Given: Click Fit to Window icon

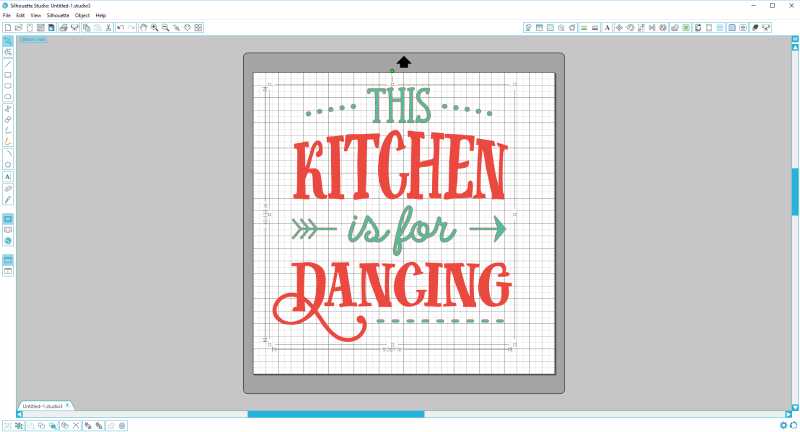Looking at the screenshot, I should pos(198,28).
